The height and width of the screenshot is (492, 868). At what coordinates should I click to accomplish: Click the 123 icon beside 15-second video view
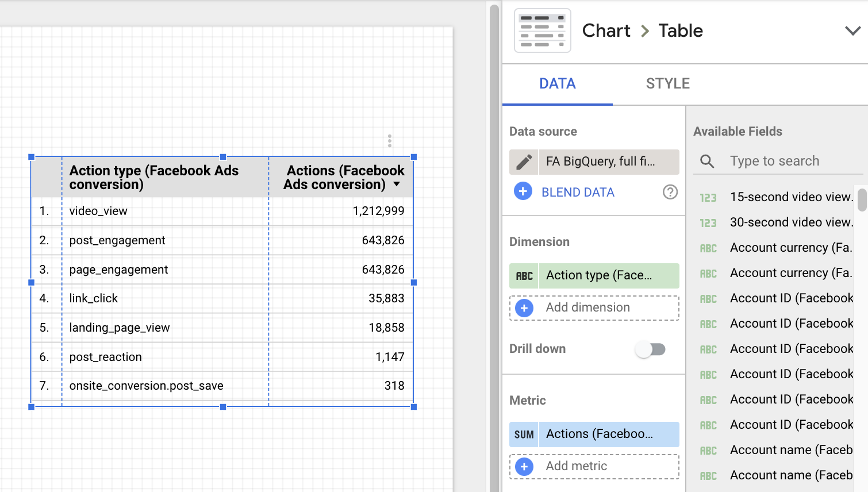(x=708, y=198)
